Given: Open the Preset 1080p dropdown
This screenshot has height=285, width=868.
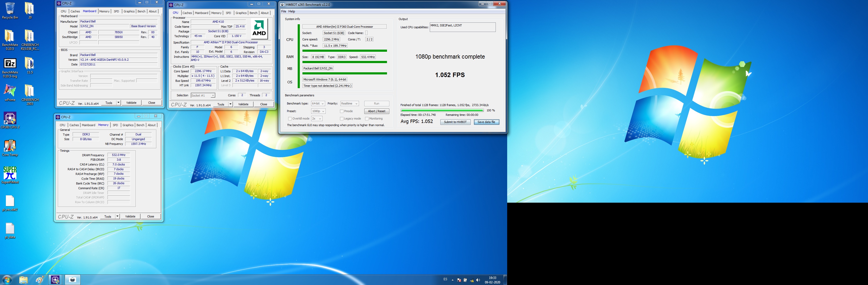Looking at the screenshot, I should (x=318, y=111).
